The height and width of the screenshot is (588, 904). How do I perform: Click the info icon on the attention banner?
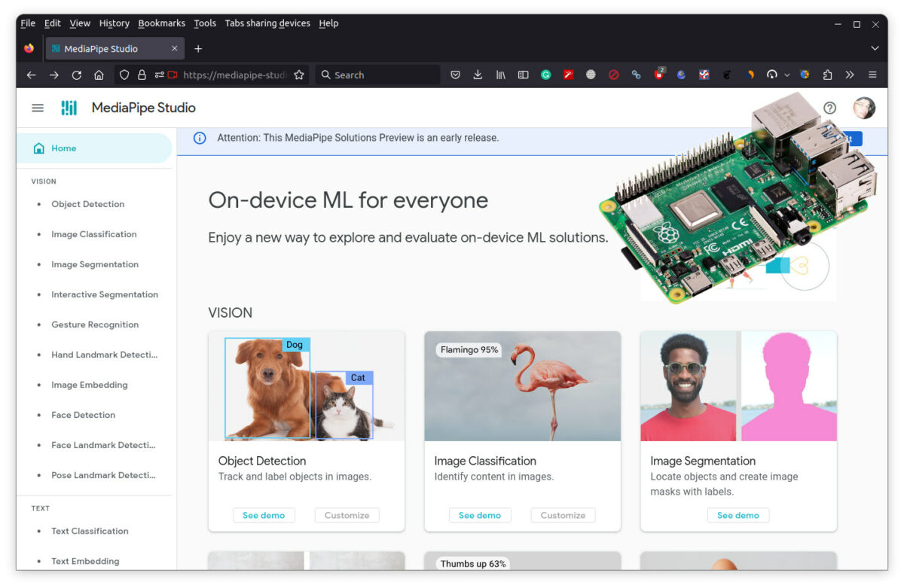point(200,137)
